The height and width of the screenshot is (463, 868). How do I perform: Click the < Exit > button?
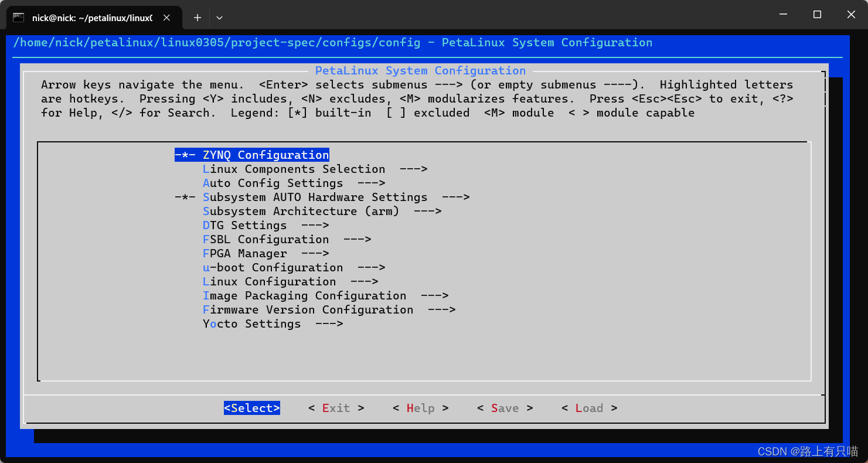click(336, 408)
